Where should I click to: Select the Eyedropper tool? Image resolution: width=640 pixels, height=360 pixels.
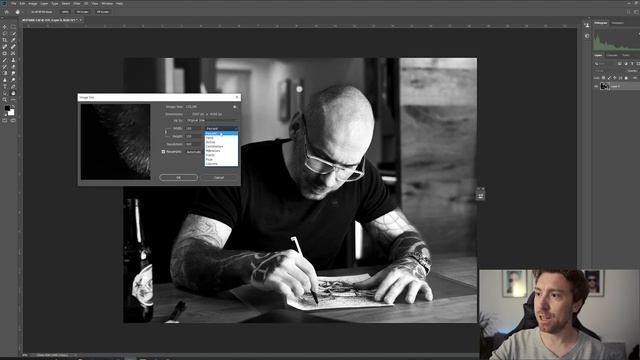click(13, 40)
